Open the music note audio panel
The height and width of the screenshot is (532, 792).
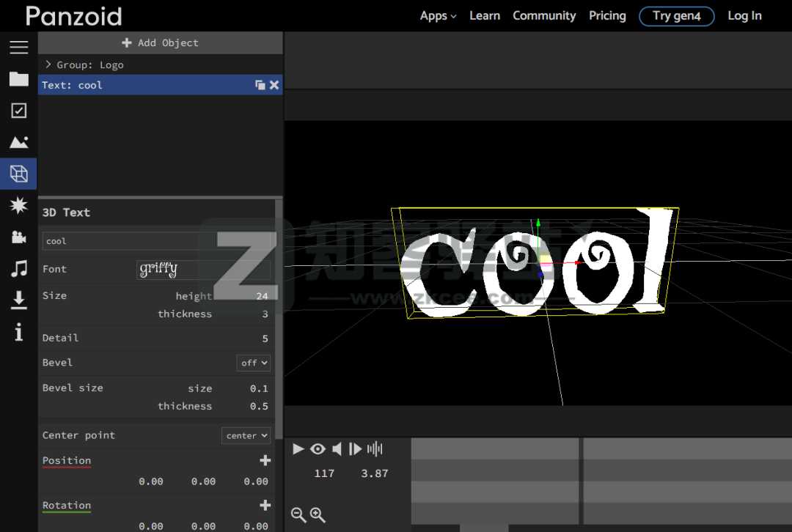[x=18, y=268]
